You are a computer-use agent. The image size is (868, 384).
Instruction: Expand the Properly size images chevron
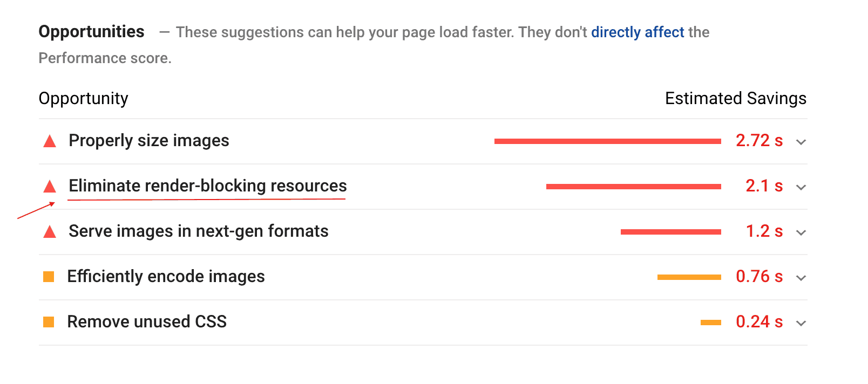(x=801, y=142)
